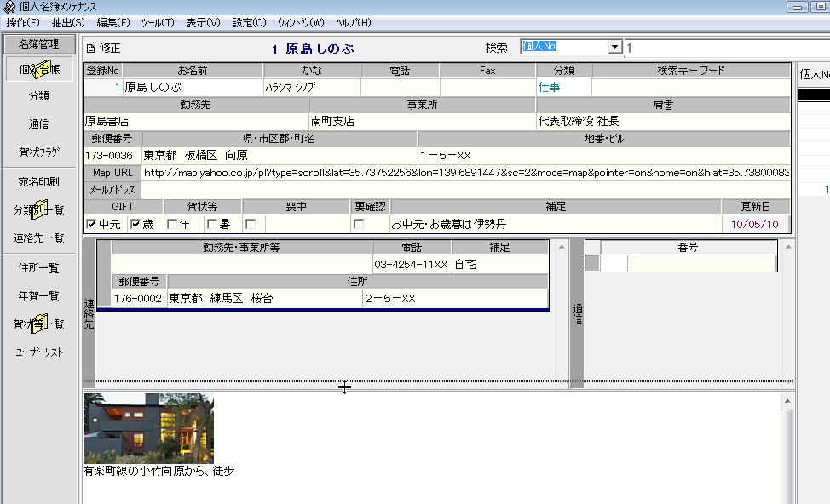Click the 登録No value 1
Viewport: 830px width, 504px height.
103,87
